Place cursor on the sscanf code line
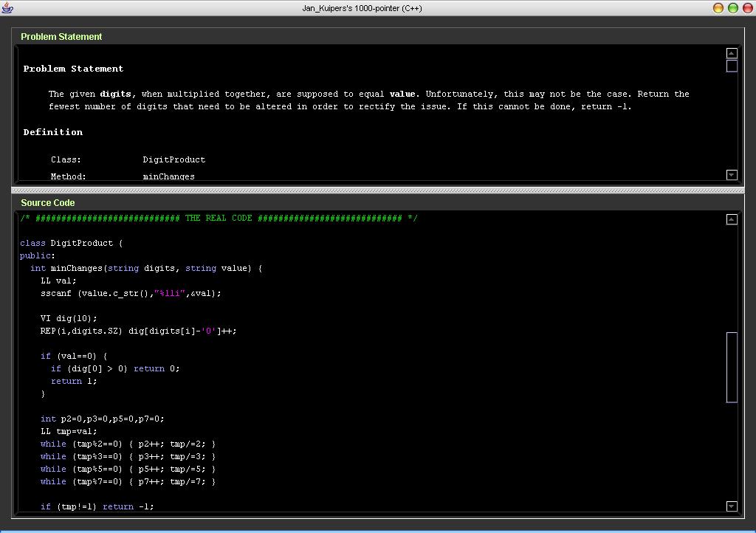This screenshot has width=756, height=533. click(131, 293)
